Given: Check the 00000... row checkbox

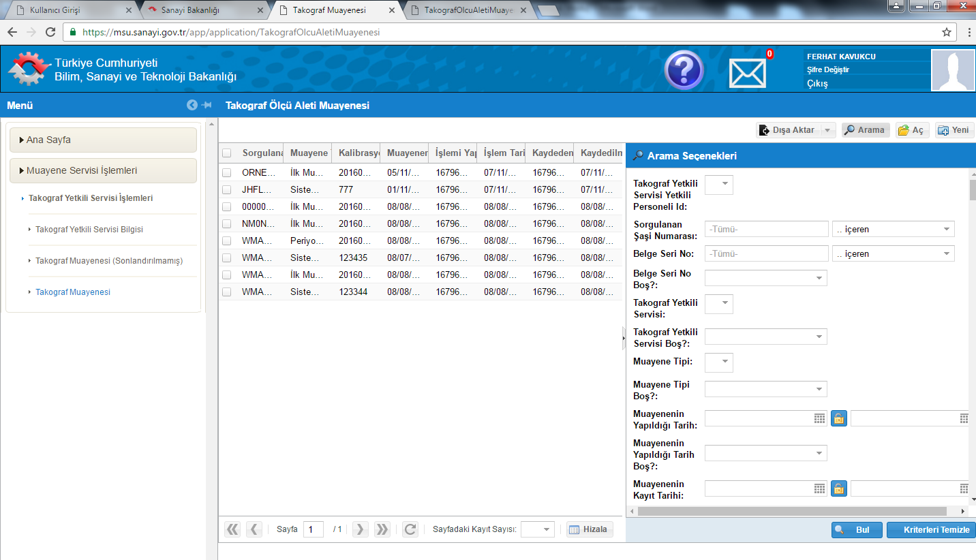Looking at the screenshot, I should (x=227, y=206).
